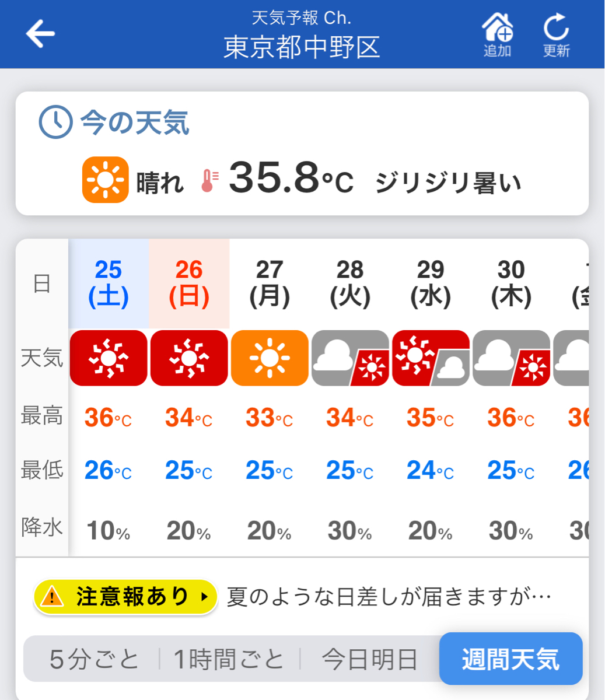Tap the back arrow icon
The image size is (605, 700).
pos(40,33)
